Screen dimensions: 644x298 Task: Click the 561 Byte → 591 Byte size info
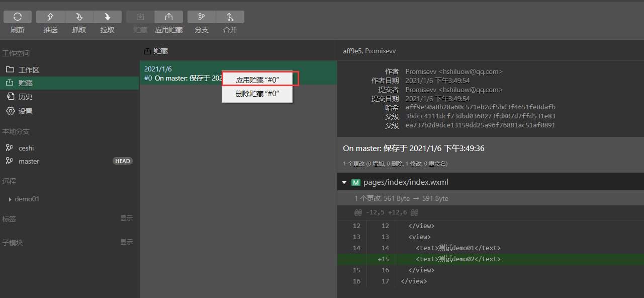(416, 199)
